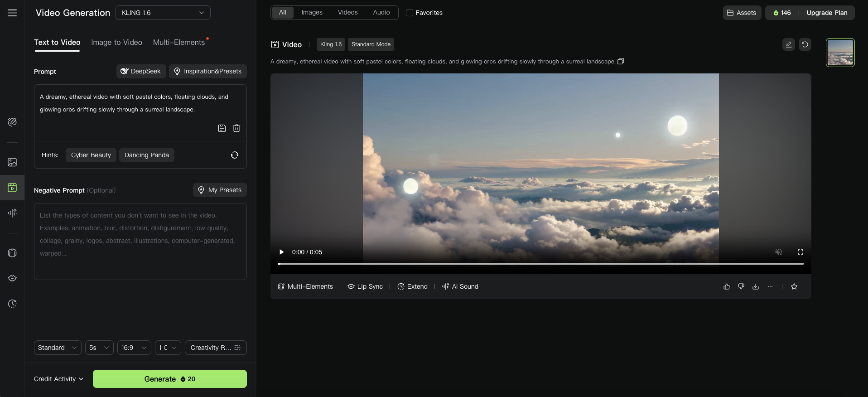Open AI Images tool in sidebar
The height and width of the screenshot is (397, 868).
12,162
